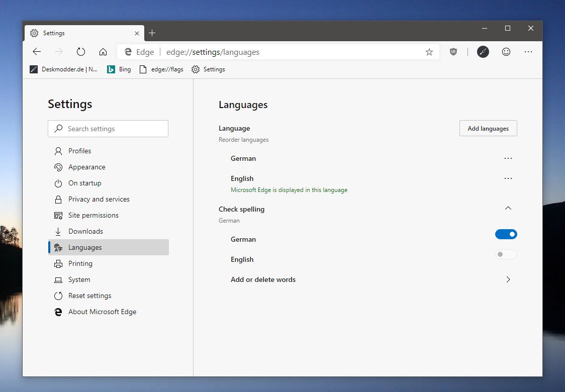Disable German spell check toggle
The width and height of the screenshot is (565, 392).
click(x=506, y=234)
